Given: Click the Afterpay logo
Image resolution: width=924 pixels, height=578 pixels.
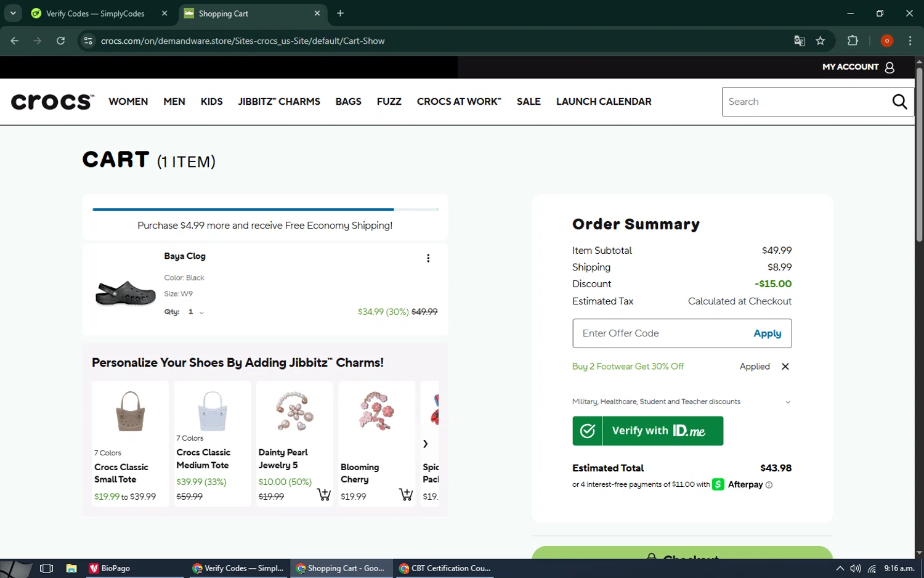Looking at the screenshot, I should click(738, 484).
